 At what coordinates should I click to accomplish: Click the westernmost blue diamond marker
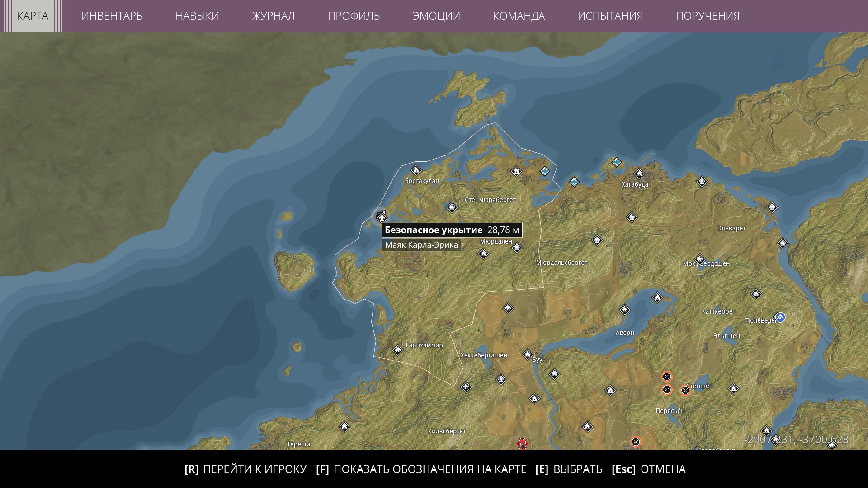click(545, 171)
